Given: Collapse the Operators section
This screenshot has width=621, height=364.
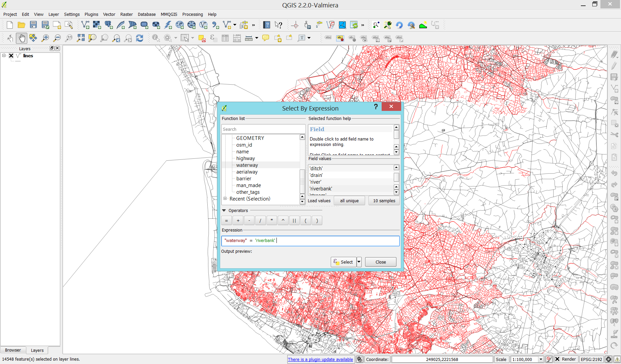Looking at the screenshot, I should [224, 211].
